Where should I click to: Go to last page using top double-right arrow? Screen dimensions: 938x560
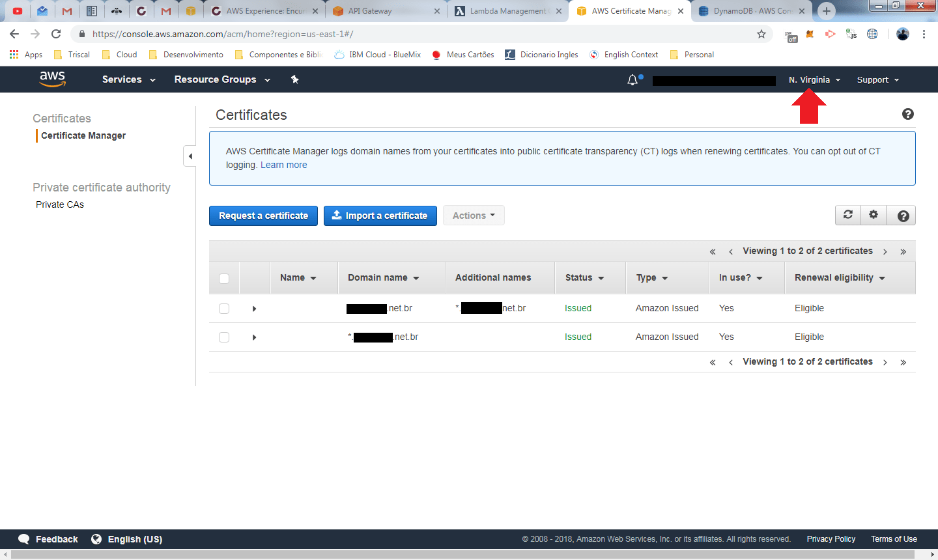click(x=903, y=251)
